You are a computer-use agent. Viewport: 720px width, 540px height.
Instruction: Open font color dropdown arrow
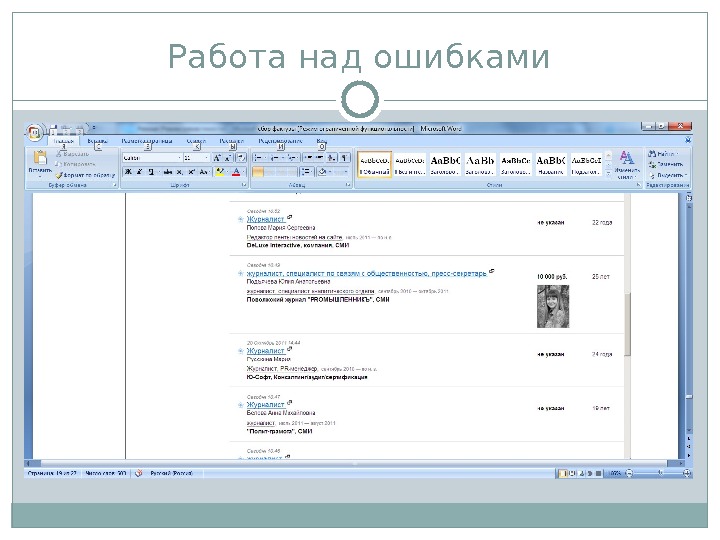(243, 172)
